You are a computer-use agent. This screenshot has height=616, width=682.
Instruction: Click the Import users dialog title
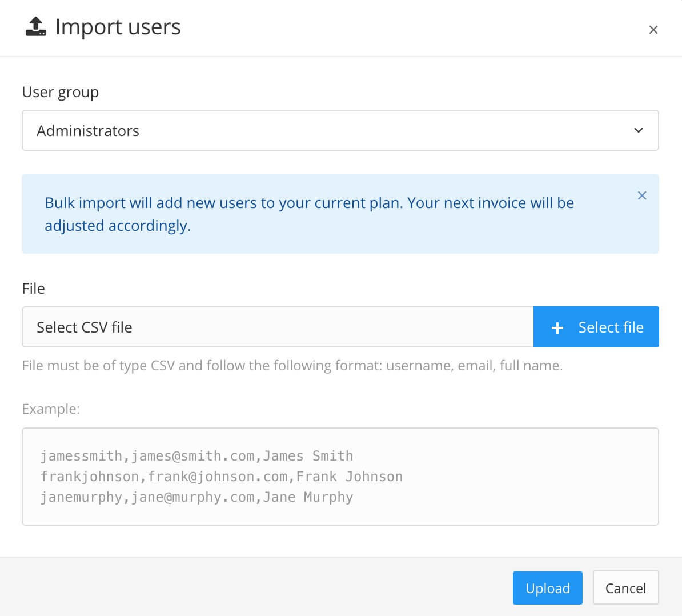pos(118,27)
